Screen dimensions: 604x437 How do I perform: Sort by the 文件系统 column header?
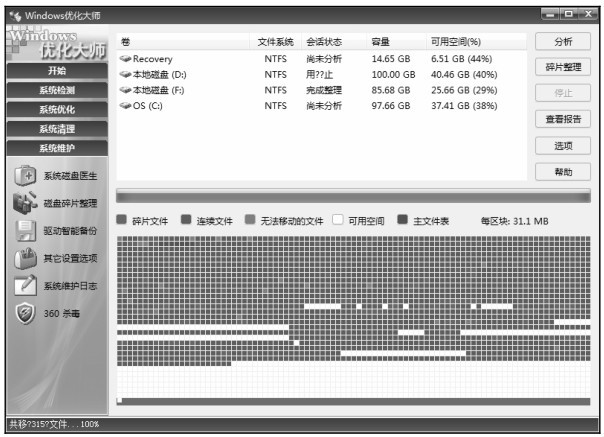click(276, 42)
